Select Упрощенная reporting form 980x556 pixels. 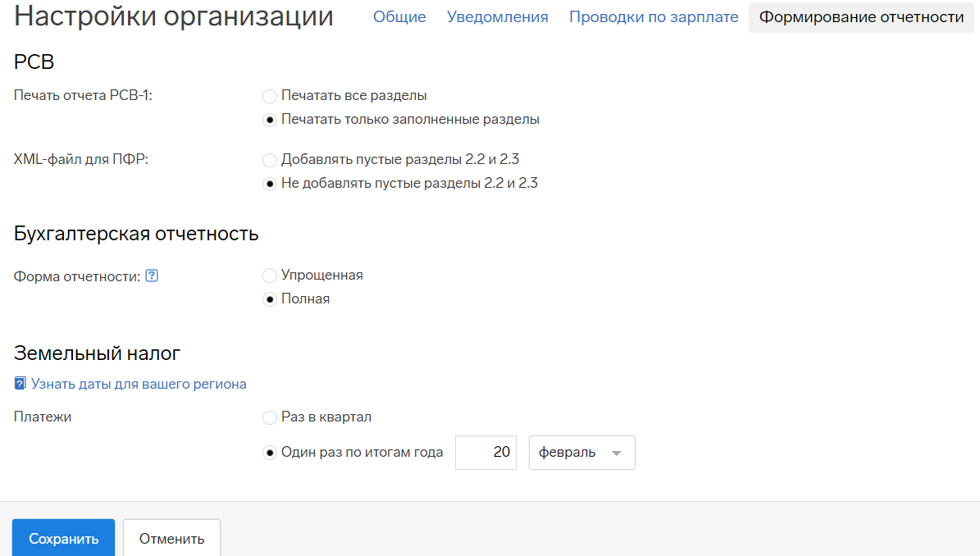269,276
